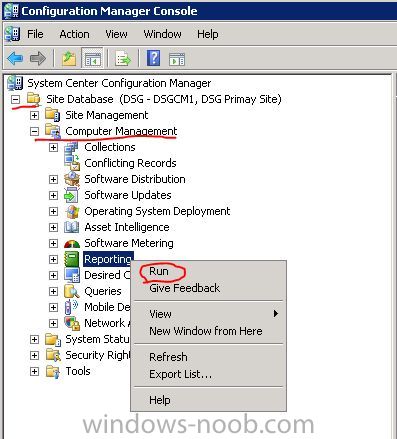Open Help via the question mark toolbar icon

(x=154, y=58)
